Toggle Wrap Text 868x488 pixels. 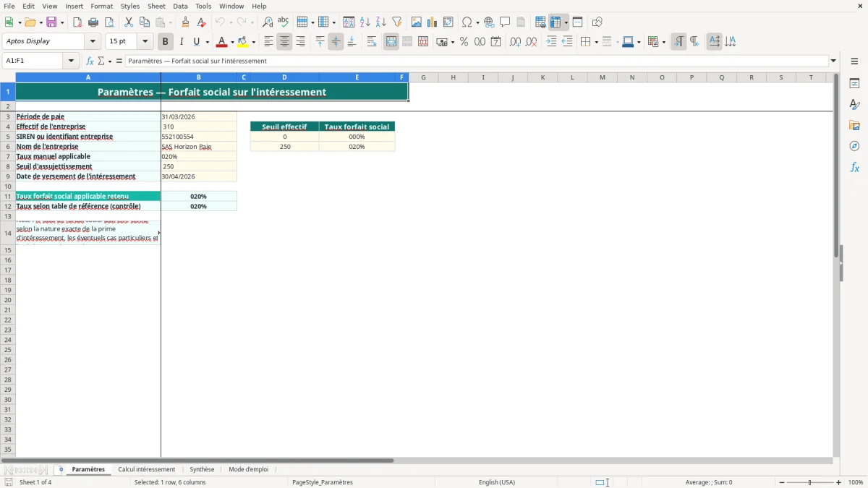click(372, 42)
